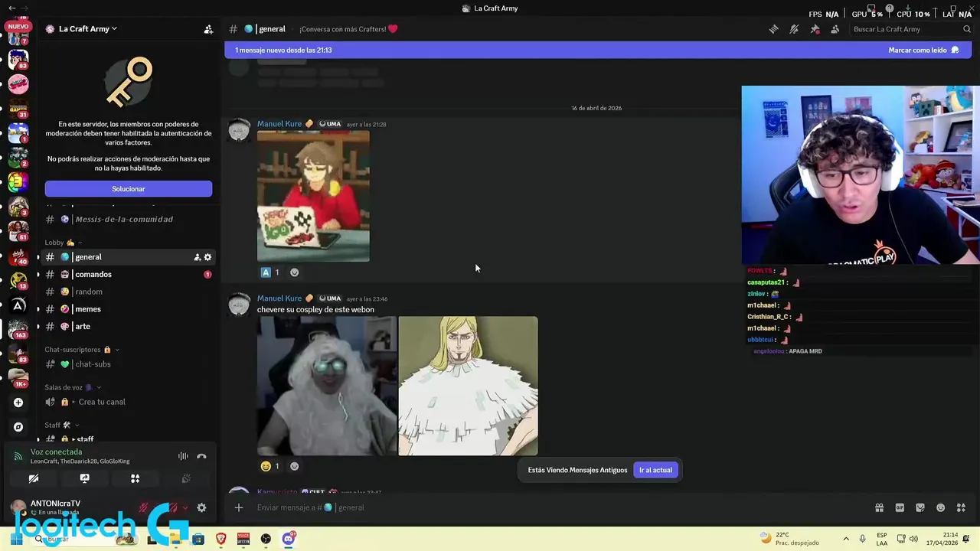Click the ESP LAA language indicator

[x=882, y=539]
